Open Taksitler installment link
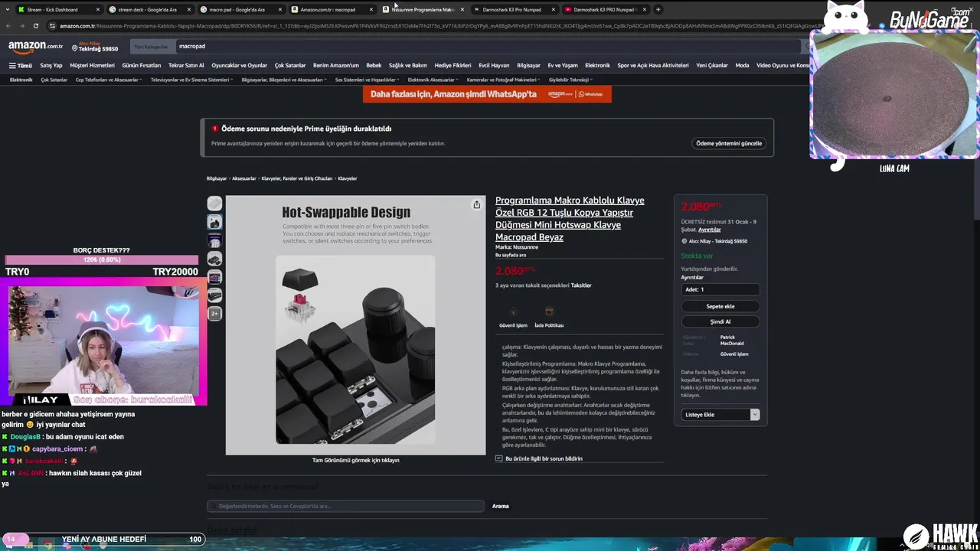980x551 pixels. [581, 285]
